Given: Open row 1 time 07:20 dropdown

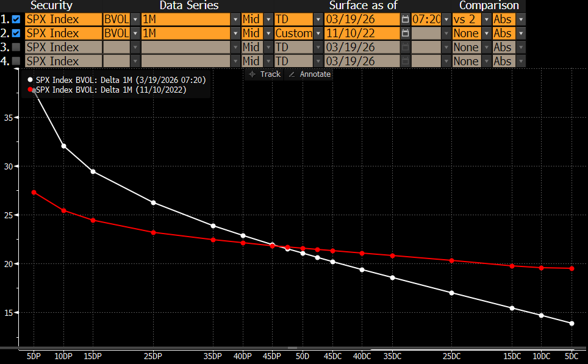Looking at the screenshot, I should point(446,19).
